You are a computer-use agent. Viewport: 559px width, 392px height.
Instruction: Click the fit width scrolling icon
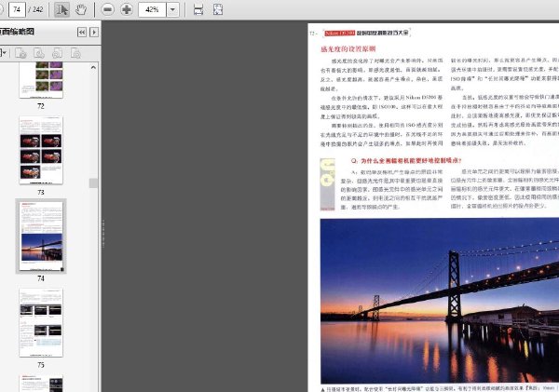click(x=198, y=9)
